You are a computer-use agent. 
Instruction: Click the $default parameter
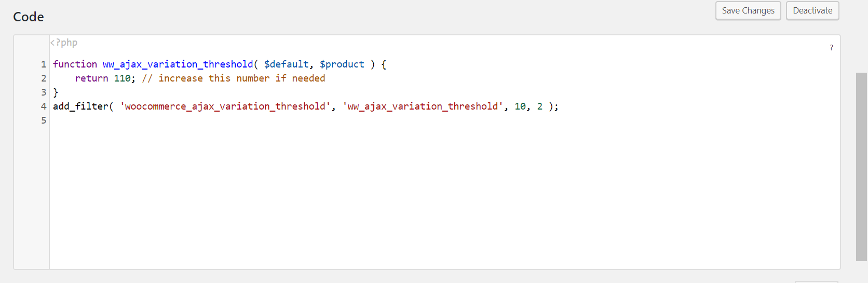(286, 64)
